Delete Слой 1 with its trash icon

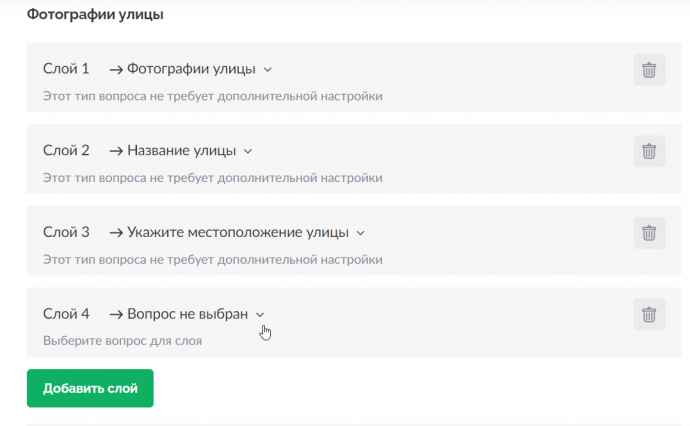pos(649,70)
